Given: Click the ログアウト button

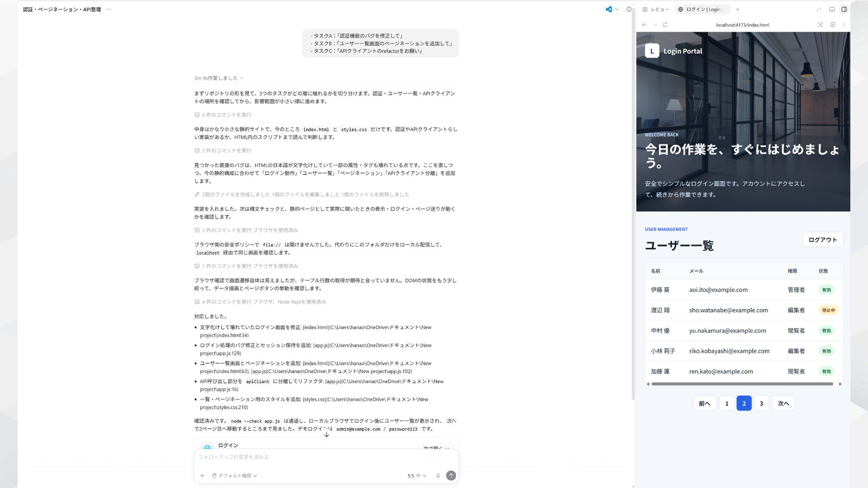Looking at the screenshot, I should coord(823,240).
